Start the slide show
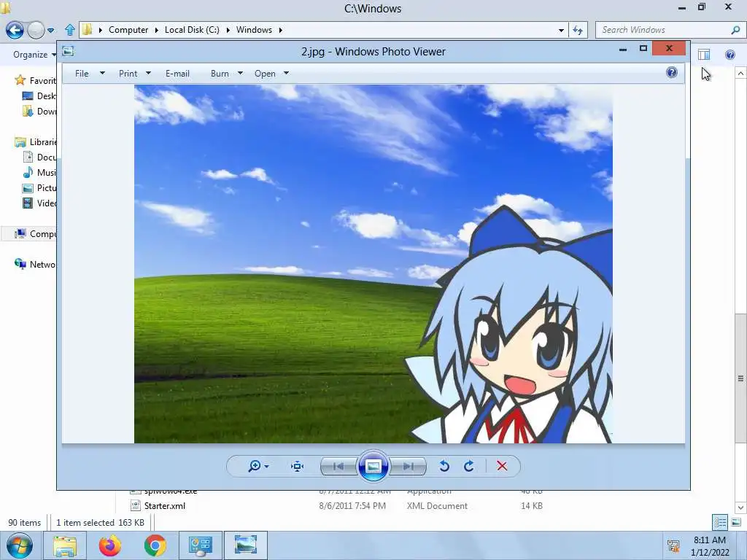Screen dimensions: 747x560 (x=373, y=466)
